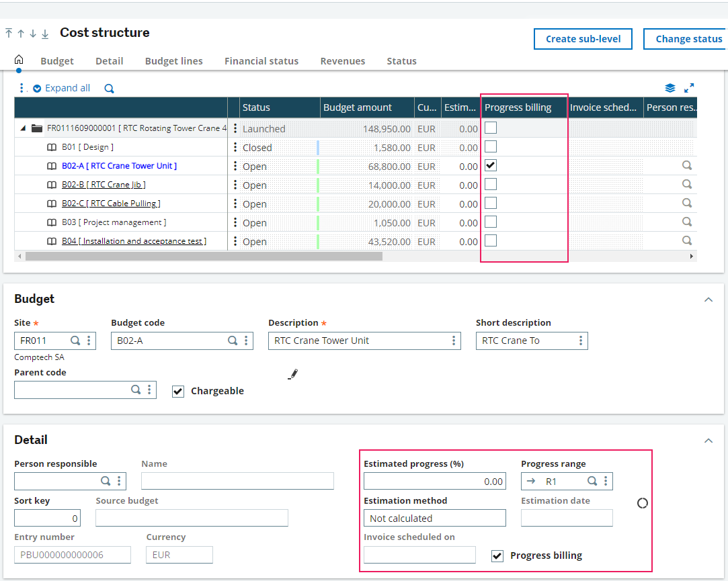This screenshot has height=581, width=728.
Task: Expand the grid to fullscreen using the arrows icon
Action: coord(689,87)
